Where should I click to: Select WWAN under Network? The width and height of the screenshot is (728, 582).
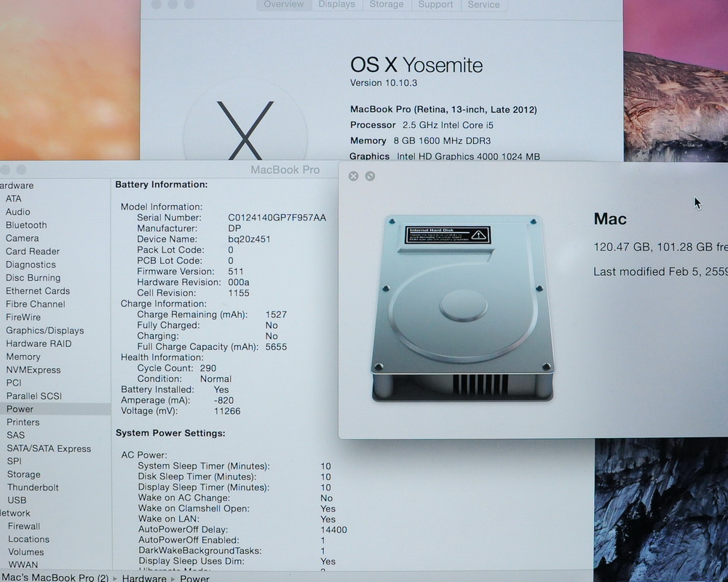tap(23, 565)
